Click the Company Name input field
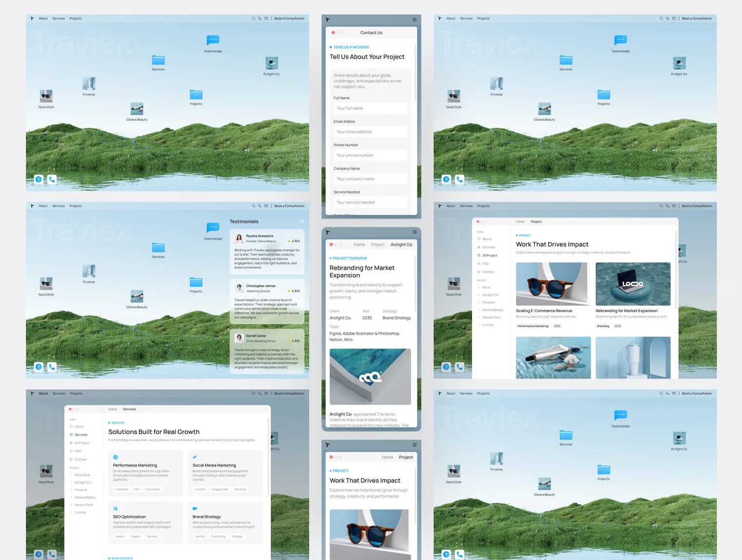This screenshot has width=742, height=560. (x=370, y=179)
